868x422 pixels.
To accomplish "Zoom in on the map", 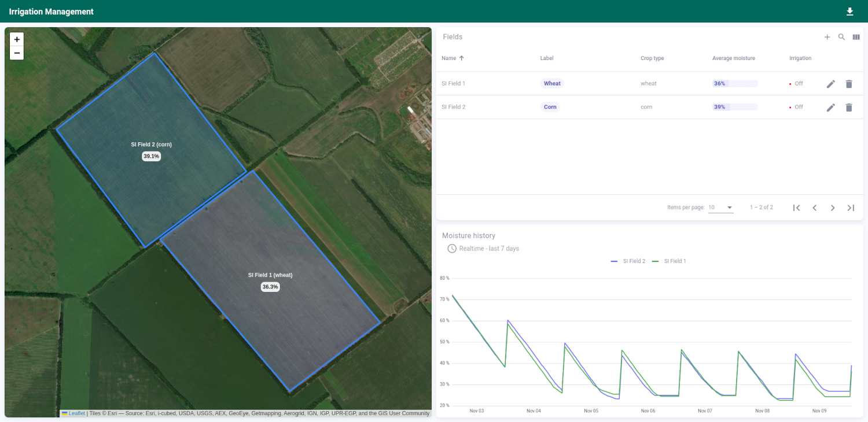I will click(x=17, y=39).
